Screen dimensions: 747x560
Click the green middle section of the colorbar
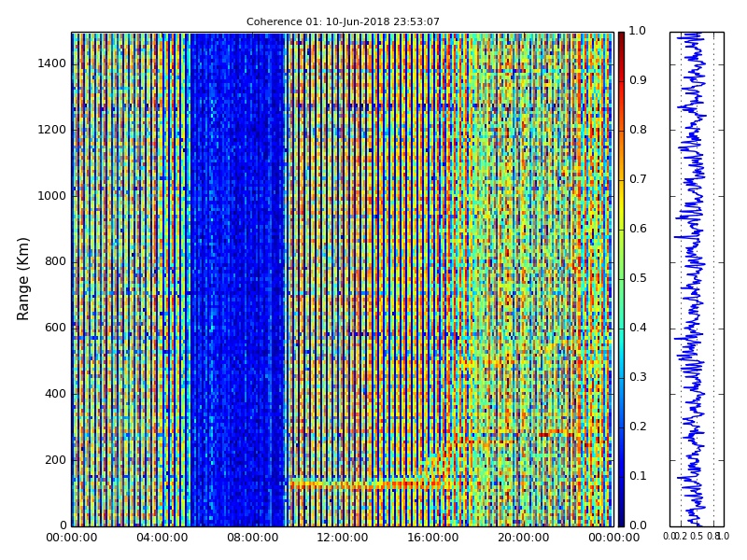coord(621,279)
